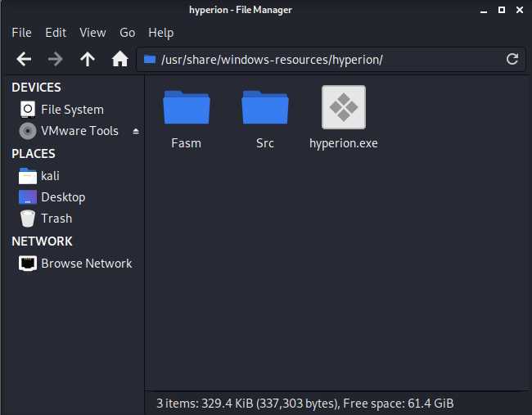Click the folder icon in location bar
This screenshot has width=532, height=415.
150,60
